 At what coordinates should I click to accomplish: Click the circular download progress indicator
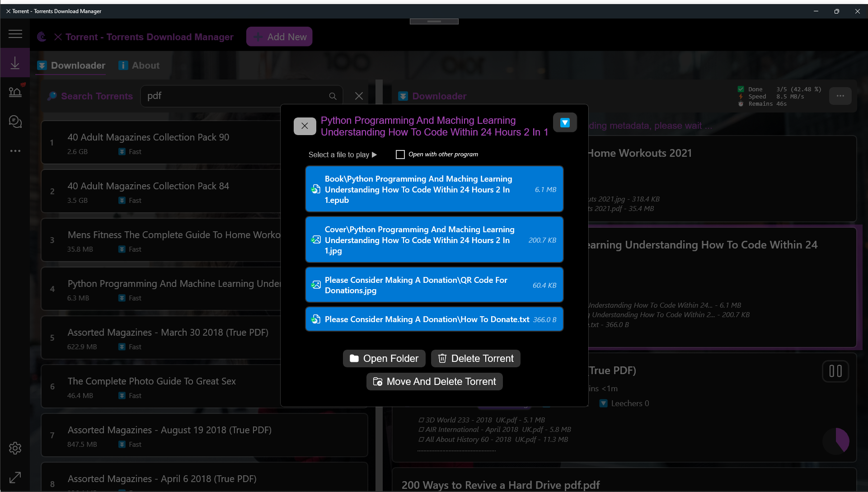point(835,441)
